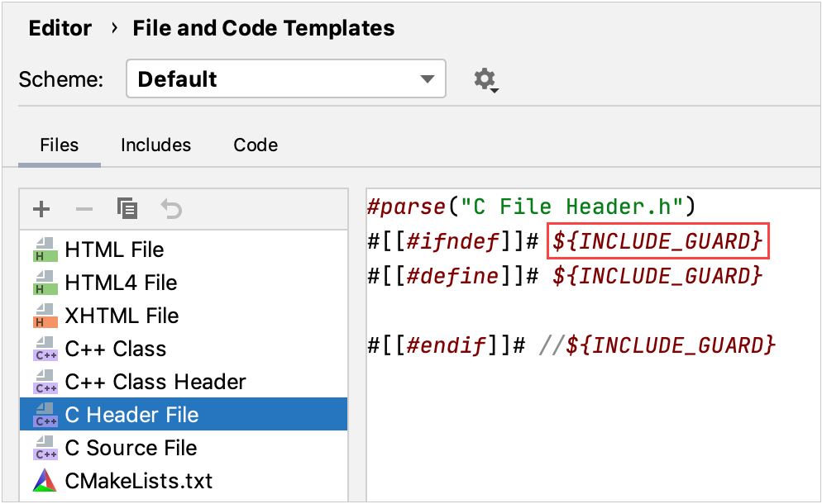Click the File and Code Templates breadcrumb

coord(263,27)
